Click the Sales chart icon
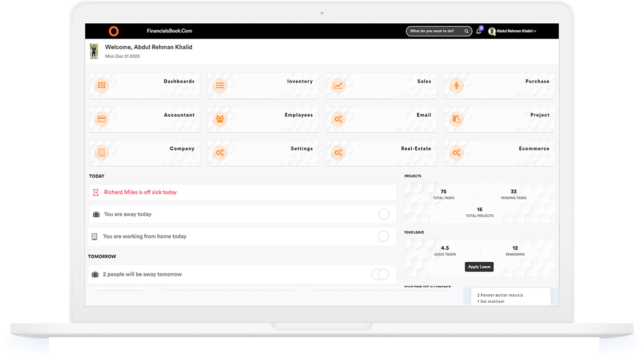 [x=338, y=85]
